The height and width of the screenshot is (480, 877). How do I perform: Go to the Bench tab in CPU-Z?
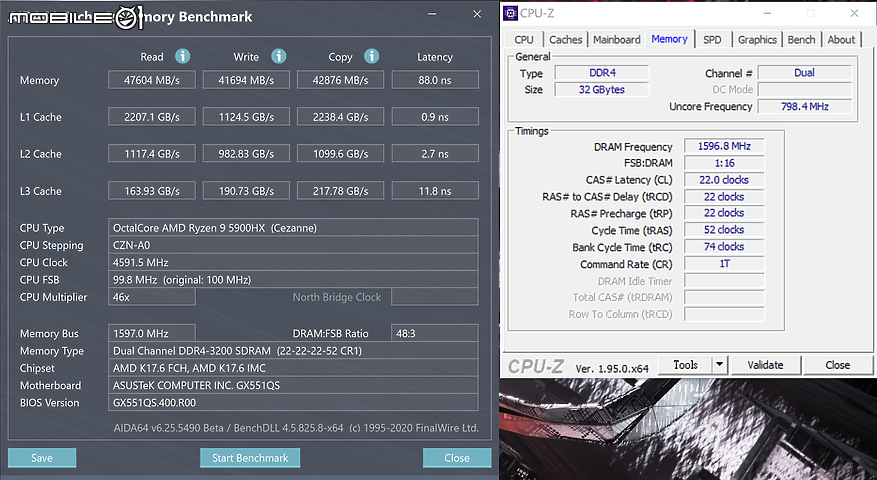click(801, 40)
